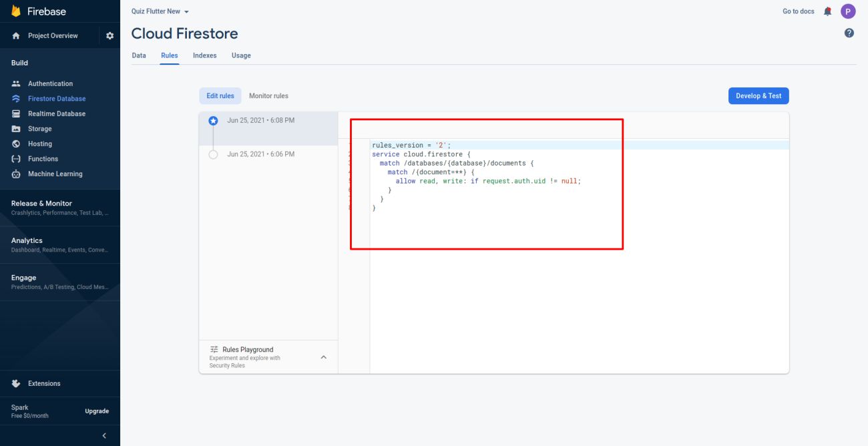Open Hosting in the sidebar
The width and height of the screenshot is (868, 446).
click(x=39, y=144)
